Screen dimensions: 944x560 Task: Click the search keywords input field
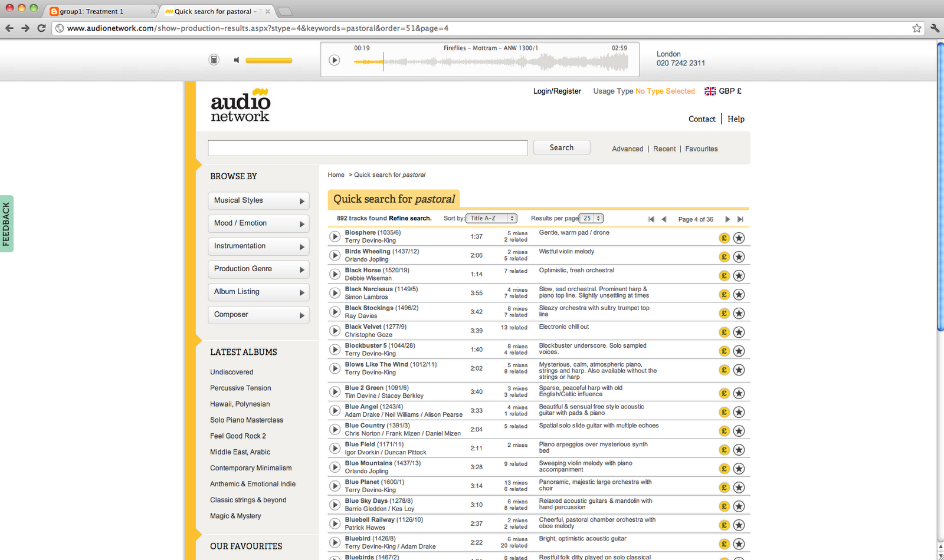click(368, 148)
